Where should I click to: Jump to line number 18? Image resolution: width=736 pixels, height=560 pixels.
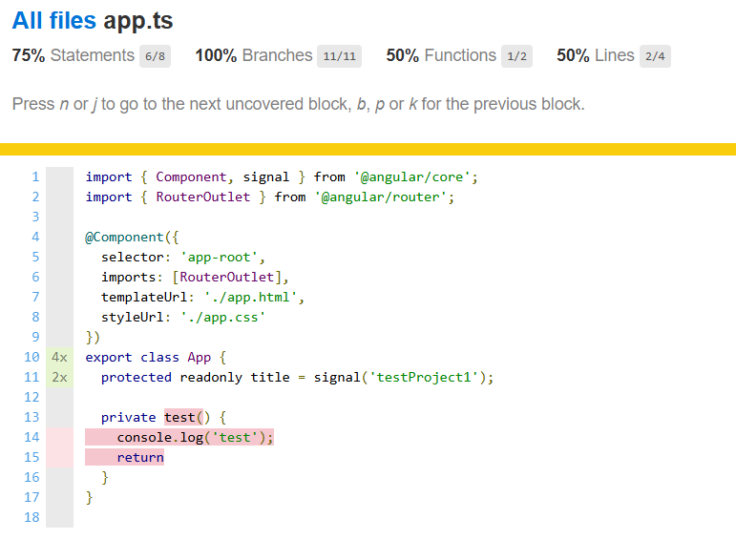pyautogui.click(x=32, y=517)
